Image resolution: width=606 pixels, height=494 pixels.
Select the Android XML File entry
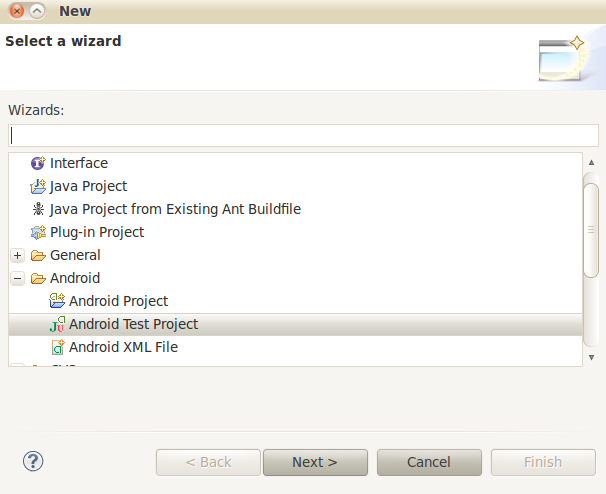[x=123, y=347]
